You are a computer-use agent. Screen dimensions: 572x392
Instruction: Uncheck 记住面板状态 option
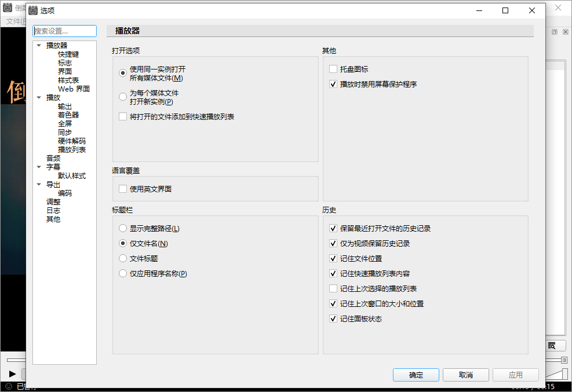(333, 318)
